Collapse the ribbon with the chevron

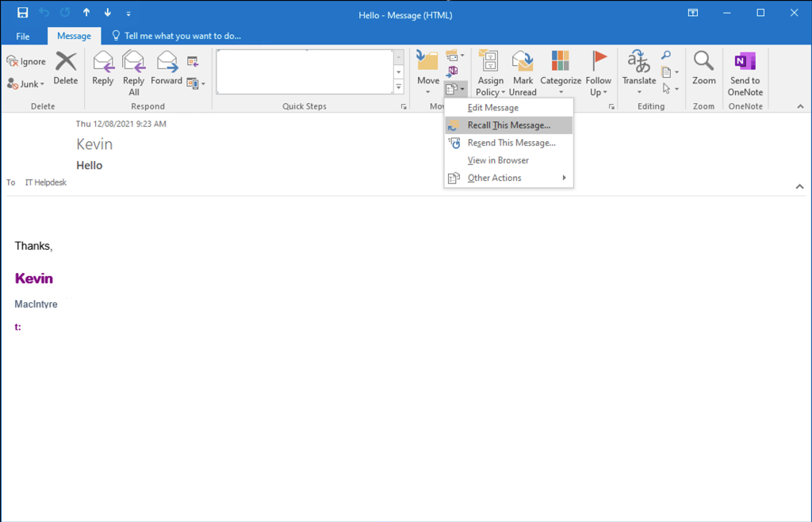point(800,106)
